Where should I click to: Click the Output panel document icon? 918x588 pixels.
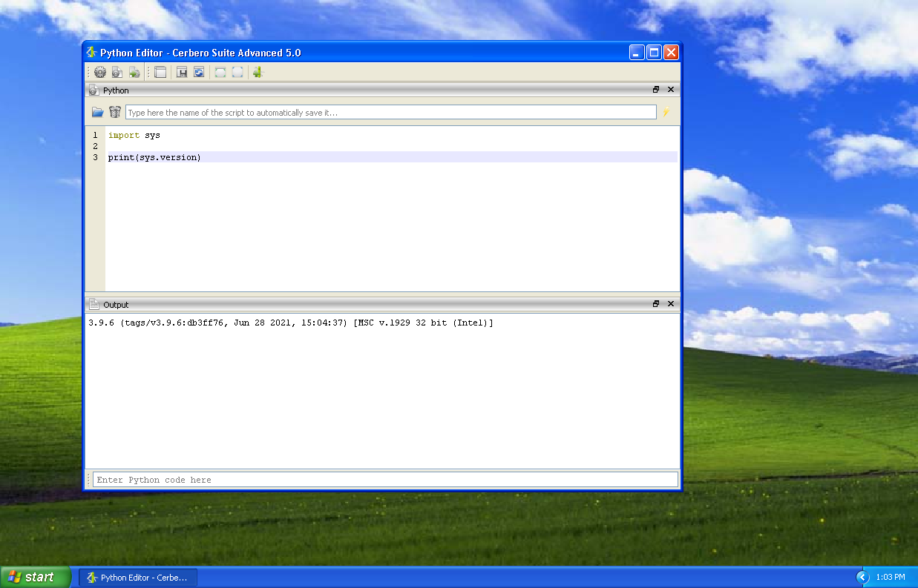[x=94, y=304]
